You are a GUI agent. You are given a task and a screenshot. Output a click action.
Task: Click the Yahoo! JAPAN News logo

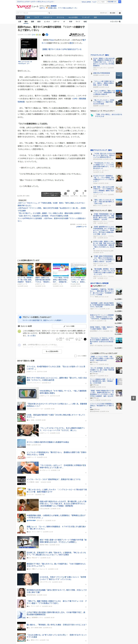tap(27, 7)
